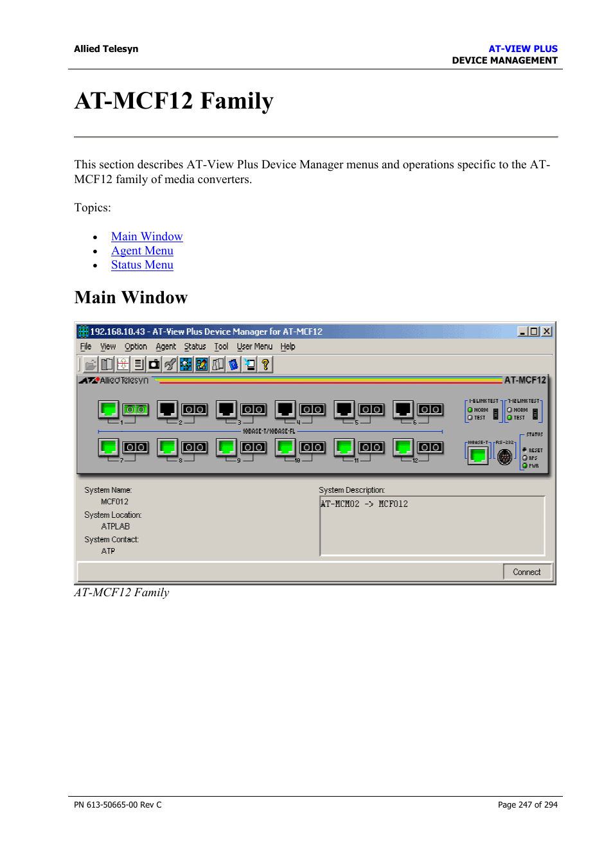Viewport: 613px width, 868px height.
Task: Open the Option menu
Action: click(x=136, y=346)
